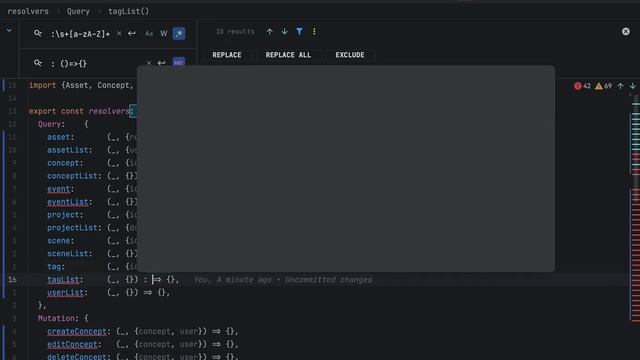This screenshot has width=640, height=360.
Task: Click the yellow warnings count indicator
Action: [603, 86]
